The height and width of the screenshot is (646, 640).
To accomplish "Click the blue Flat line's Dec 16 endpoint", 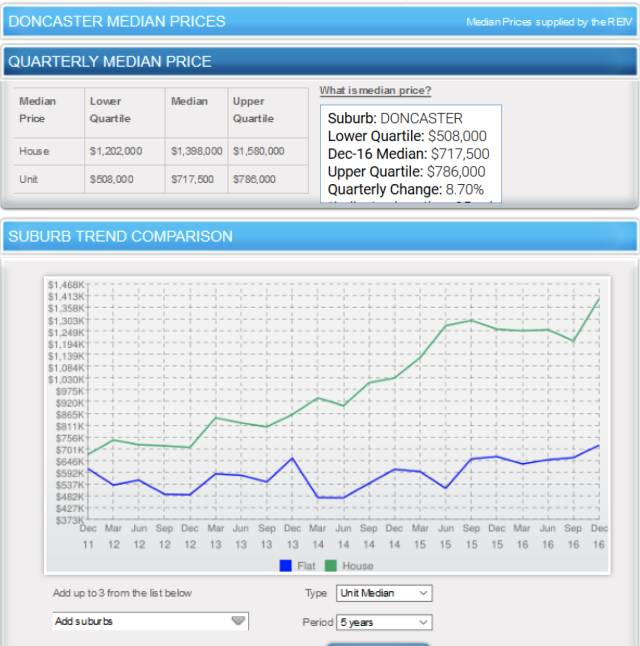I will (599, 445).
